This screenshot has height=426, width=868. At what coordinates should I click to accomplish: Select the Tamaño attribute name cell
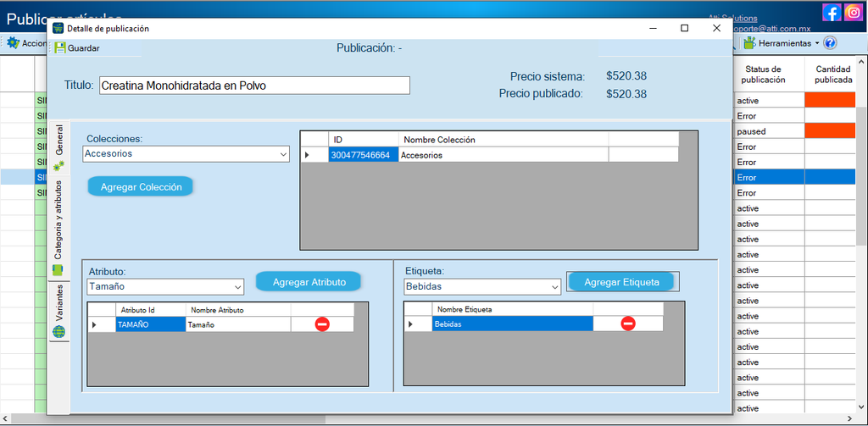tap(238, 324)
